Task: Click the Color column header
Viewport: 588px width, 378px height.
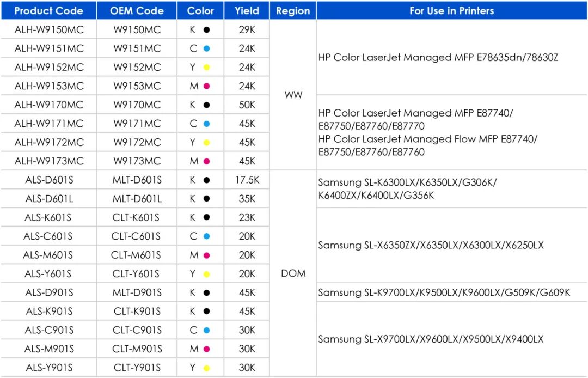Action: [200, 10]
